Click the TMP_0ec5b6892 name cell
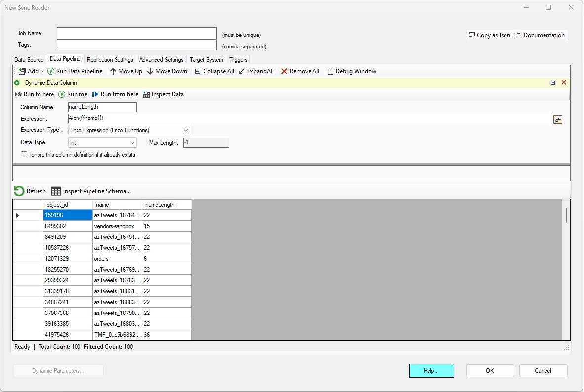The width and height of the screenshot is (584, 392). click(117, 335)
